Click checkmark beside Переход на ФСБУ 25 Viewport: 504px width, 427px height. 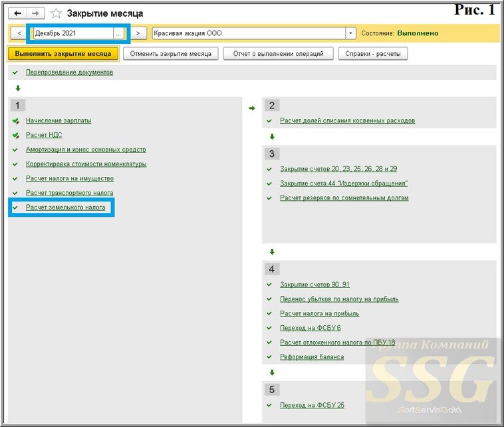[x=269, y=406]
